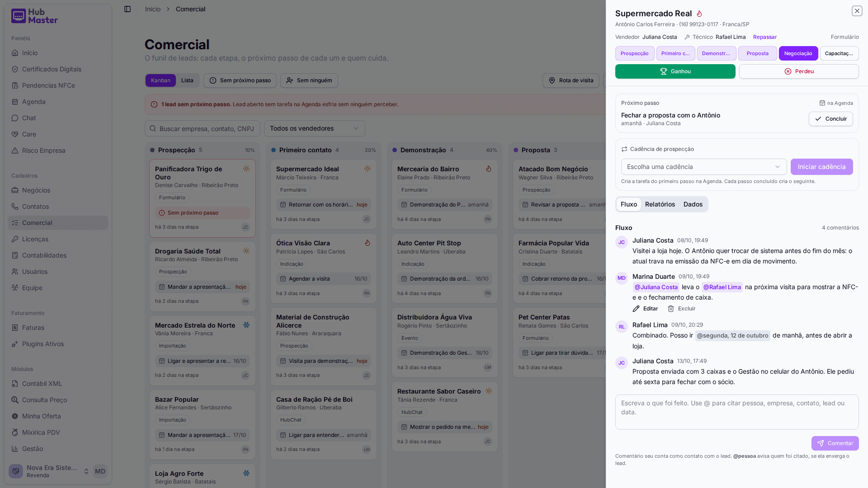
Task: Select the Negociação stage
Action: coord(798,53)
